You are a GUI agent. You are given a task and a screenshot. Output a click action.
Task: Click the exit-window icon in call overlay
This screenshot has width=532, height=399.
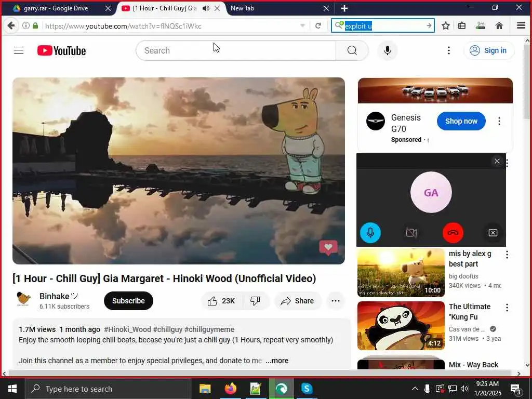[493, 233]
